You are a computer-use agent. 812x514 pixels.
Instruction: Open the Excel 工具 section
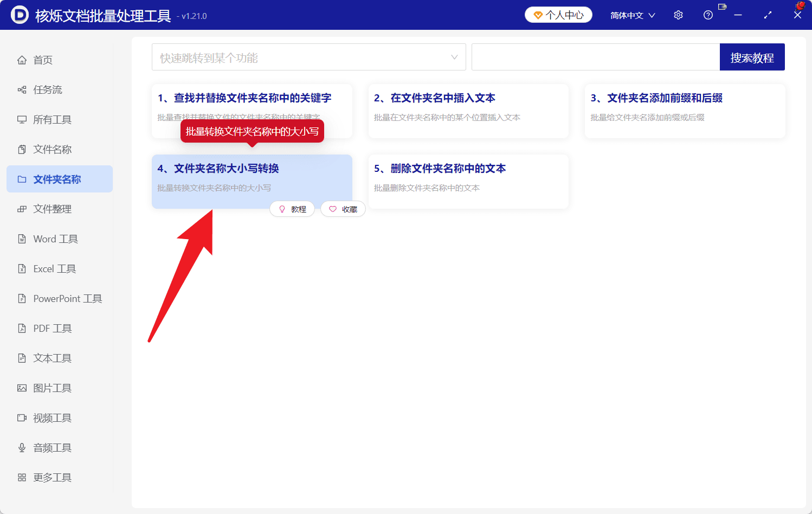click(x=54, y=268)
